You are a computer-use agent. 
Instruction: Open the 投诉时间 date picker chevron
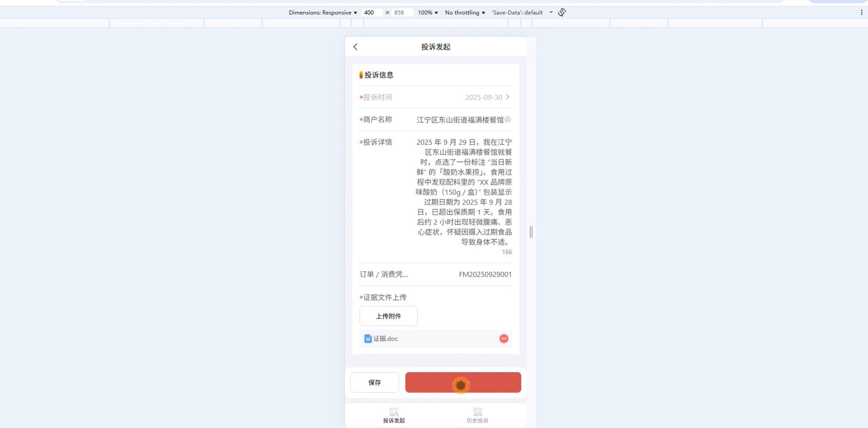[508, 97]
